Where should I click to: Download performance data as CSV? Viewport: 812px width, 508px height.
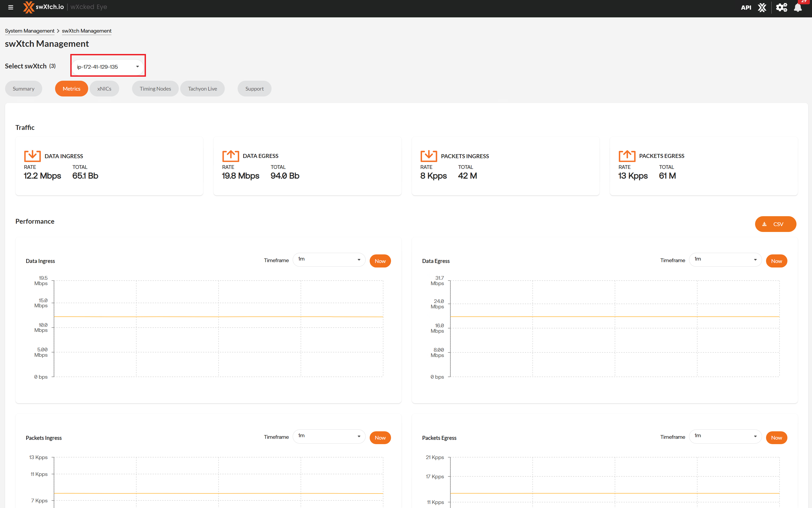[775, 224]
